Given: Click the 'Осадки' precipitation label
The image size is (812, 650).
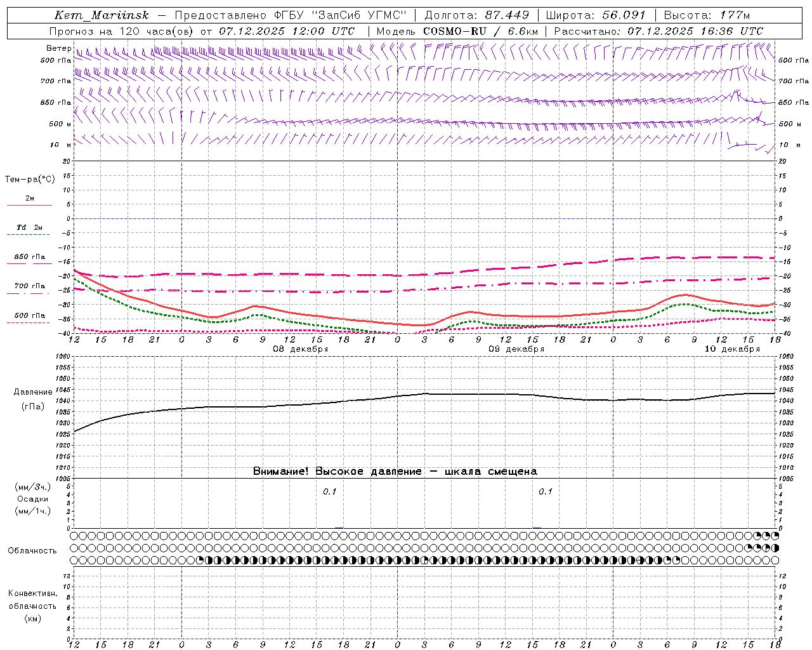Looking at the screenshot, I should pos(33,499).
